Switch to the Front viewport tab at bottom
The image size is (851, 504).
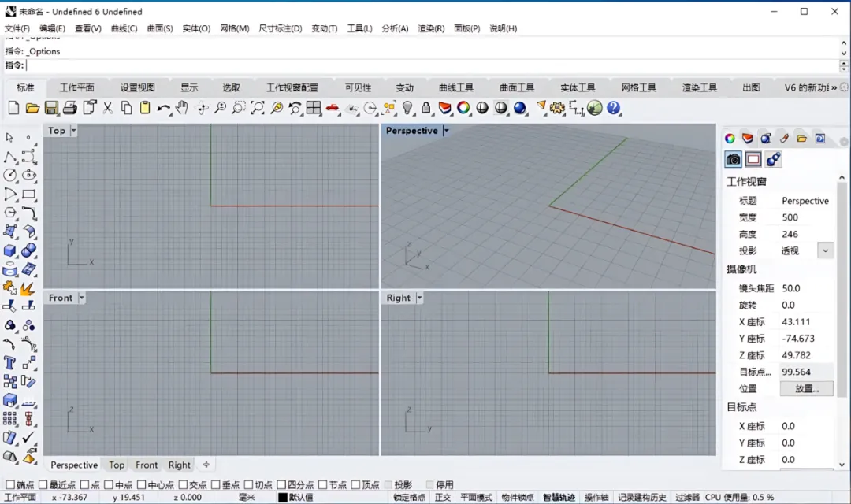pos(147,465)
